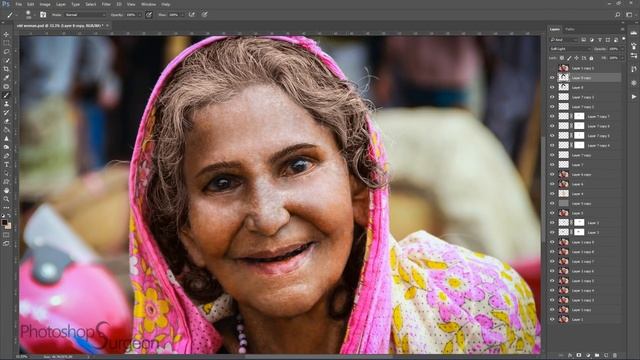Toggle visibility of Layer 4
This screenshot has height=360, width=640.
click(x=552, y=193)
